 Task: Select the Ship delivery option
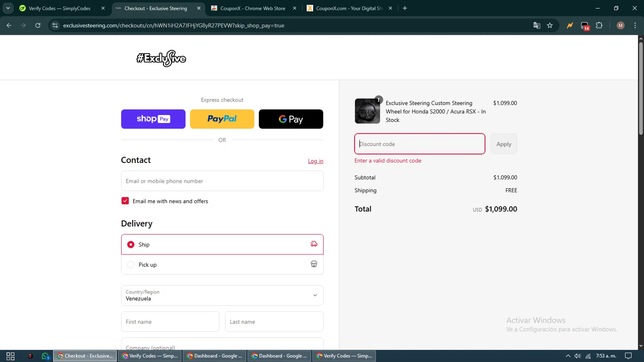[x=222, y=244]
